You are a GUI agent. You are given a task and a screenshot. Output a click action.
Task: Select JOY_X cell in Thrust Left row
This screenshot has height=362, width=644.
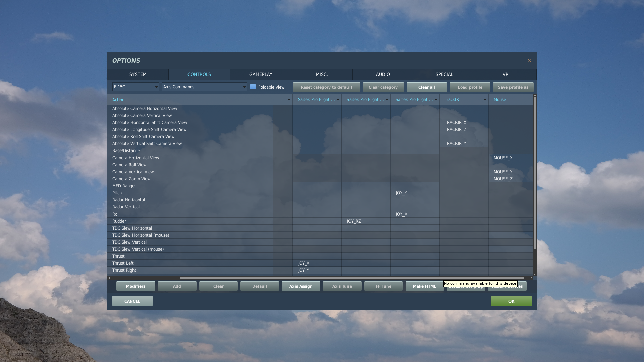pyautogui.click(x=317, y=263)
